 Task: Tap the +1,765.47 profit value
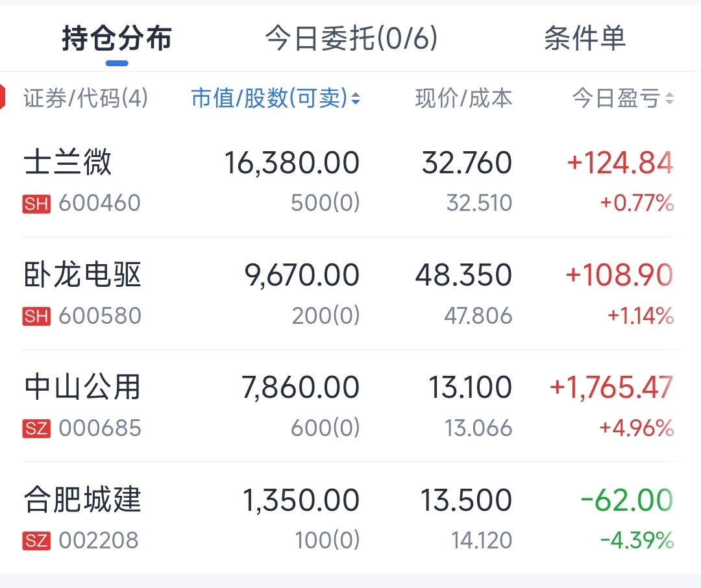click(611, 387)
